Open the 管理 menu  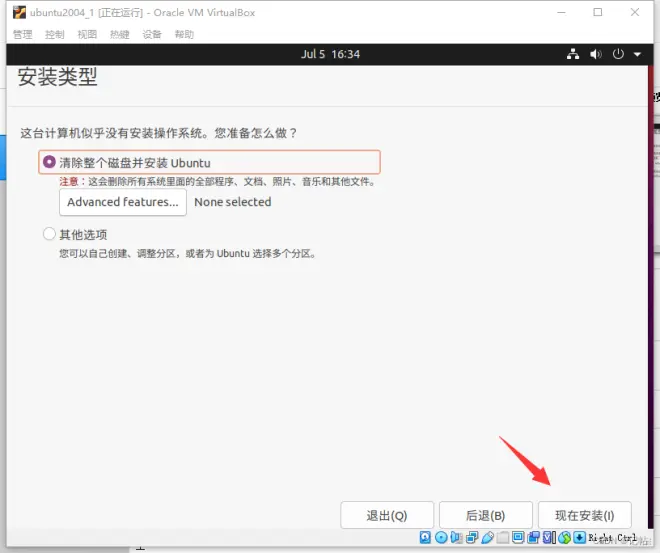[x=23, y=34]
